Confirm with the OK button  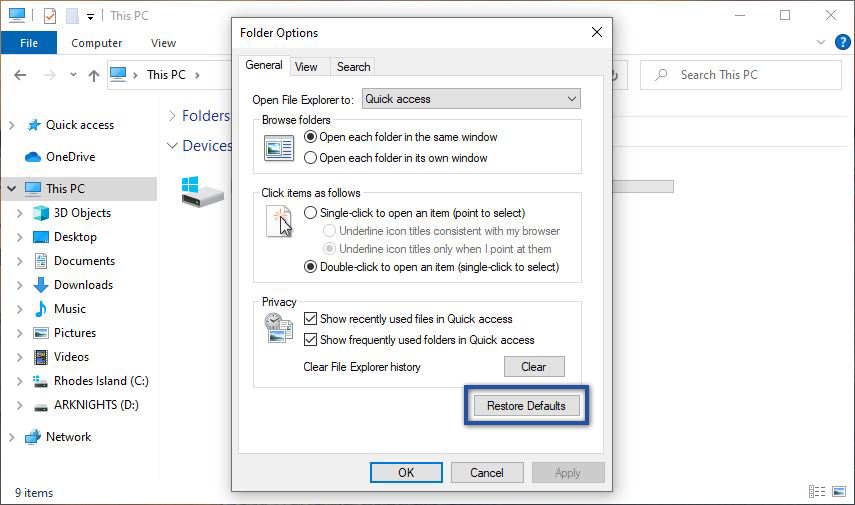[406, 472]
